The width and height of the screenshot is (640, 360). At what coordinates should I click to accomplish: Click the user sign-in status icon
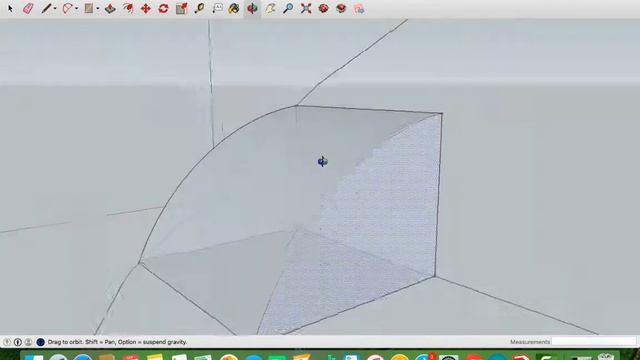pos(28,342)
